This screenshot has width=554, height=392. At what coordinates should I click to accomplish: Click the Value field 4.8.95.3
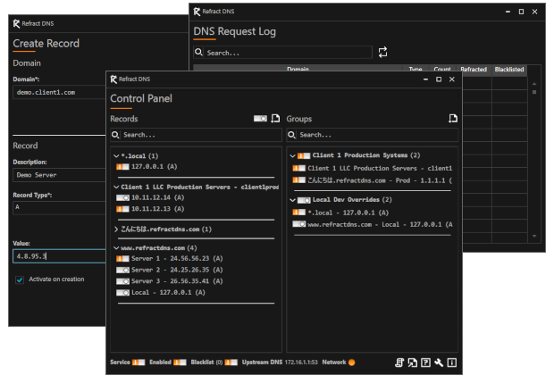(x=59, y=256)
